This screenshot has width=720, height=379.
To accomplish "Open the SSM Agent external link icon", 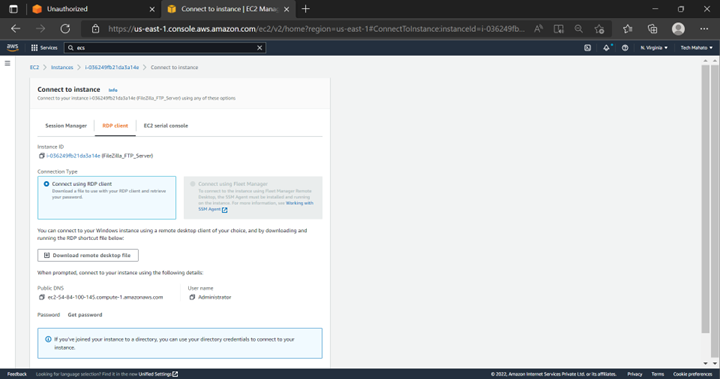I will (x=225, y=209).
